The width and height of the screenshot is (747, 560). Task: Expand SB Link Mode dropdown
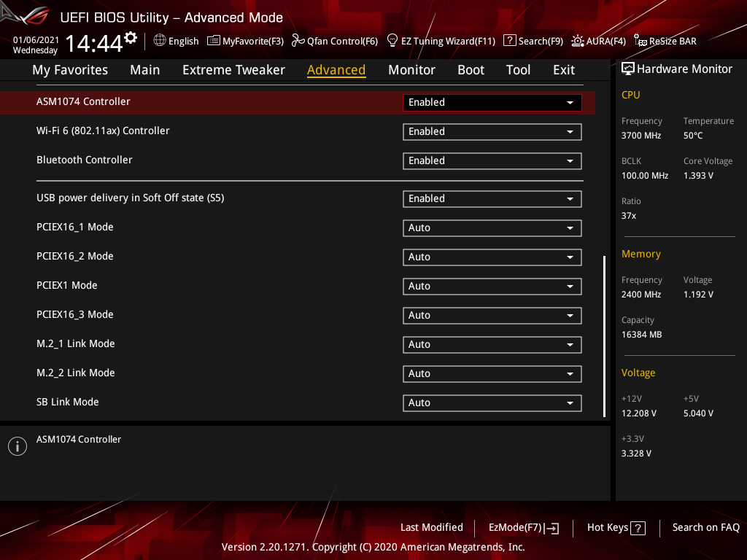[x=492, y=402]
